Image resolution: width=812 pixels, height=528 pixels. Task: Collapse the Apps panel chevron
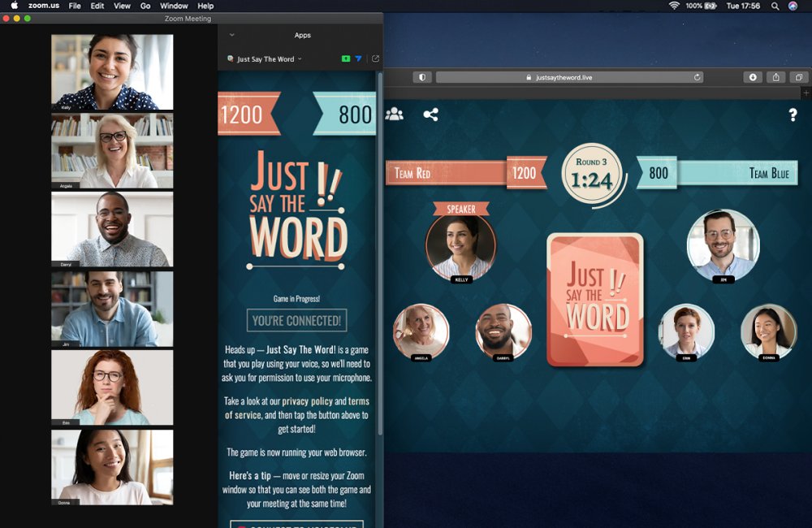point(231,35)
